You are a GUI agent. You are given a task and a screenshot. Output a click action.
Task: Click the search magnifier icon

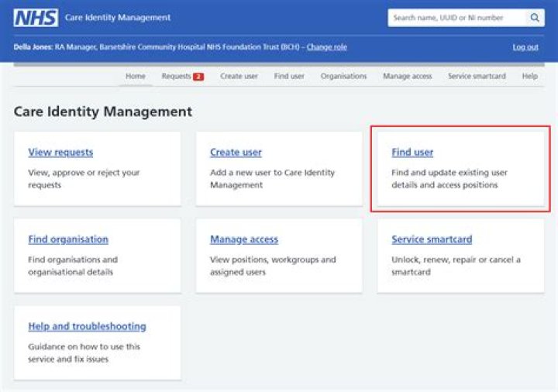coord(535,17)
